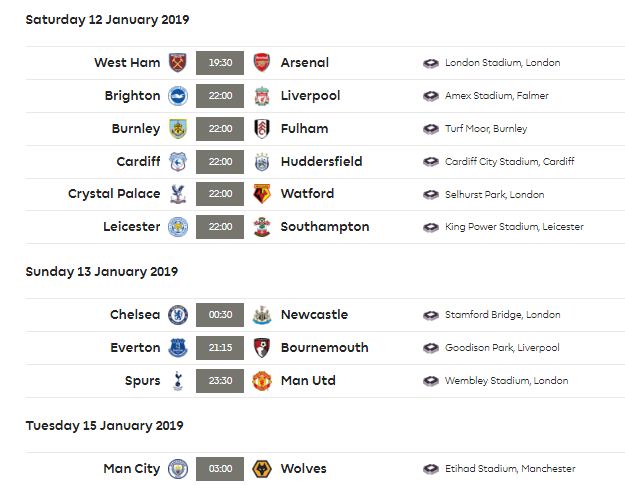Click the 03:00 Man City kickoff box

click(x=220, y=469)
